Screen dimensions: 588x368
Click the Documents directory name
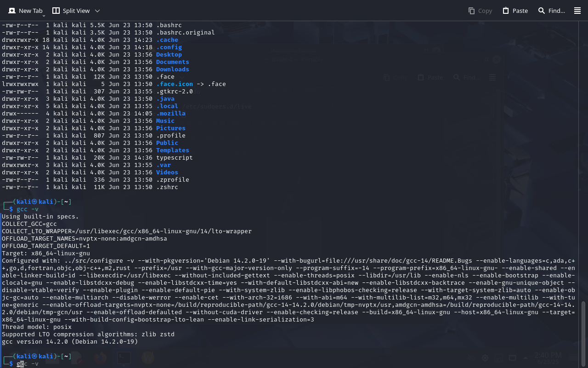pos(173,62)
